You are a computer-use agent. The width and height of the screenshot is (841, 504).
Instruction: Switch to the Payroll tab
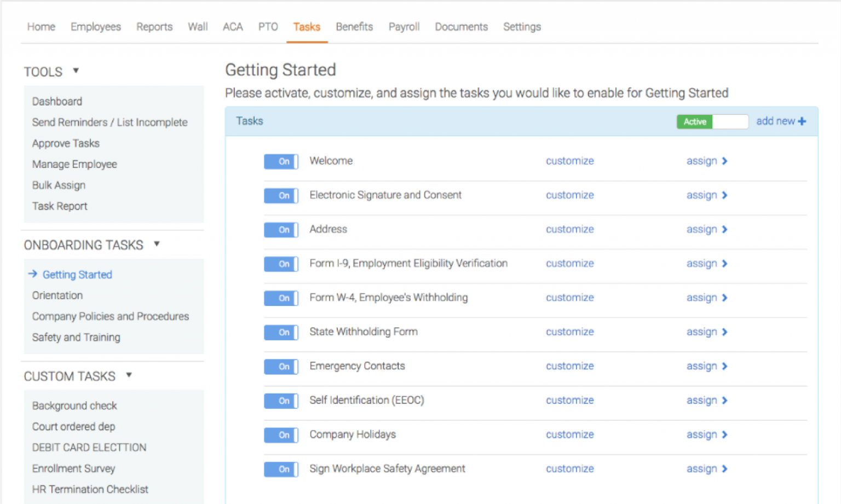pos(404,26)
